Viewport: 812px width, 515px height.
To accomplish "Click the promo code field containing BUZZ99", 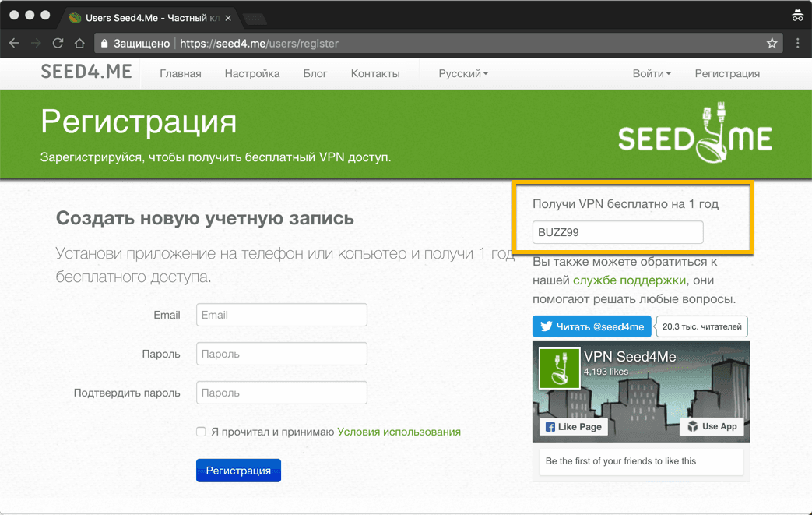I will point(618,232).
